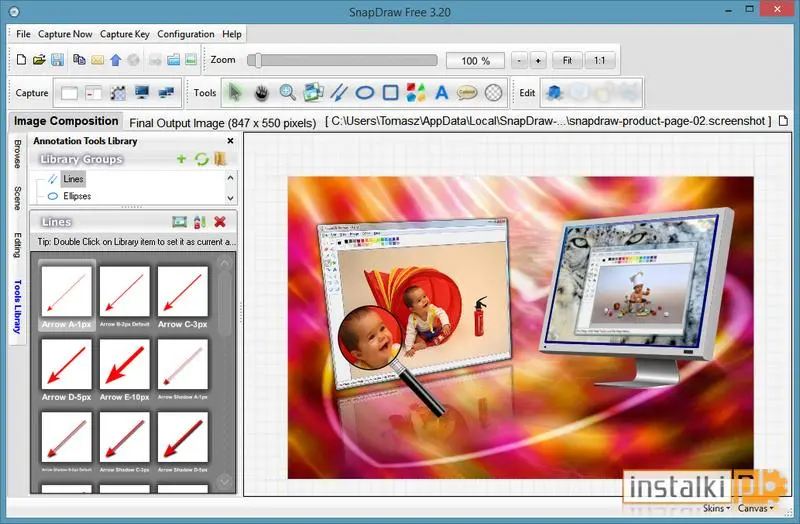Viewport: 800px width, 524px height.
Task: Open the Capture Now menu
Action: click(65, 34)
